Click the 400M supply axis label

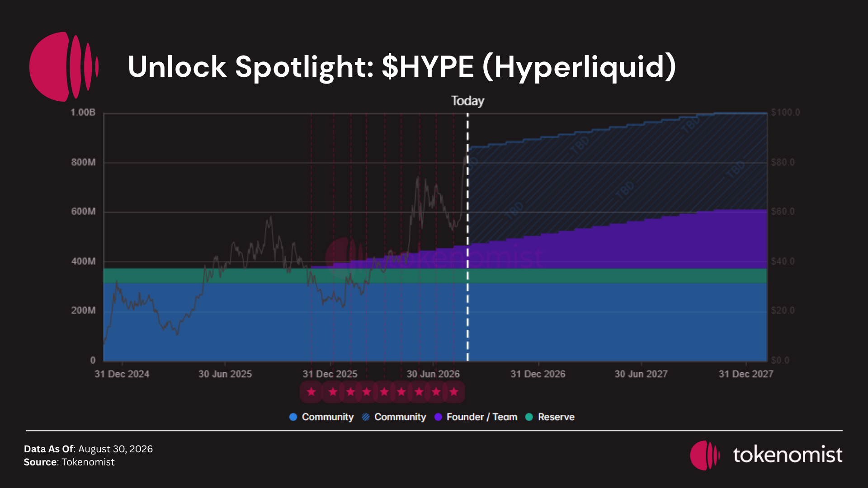pos(83,261)
